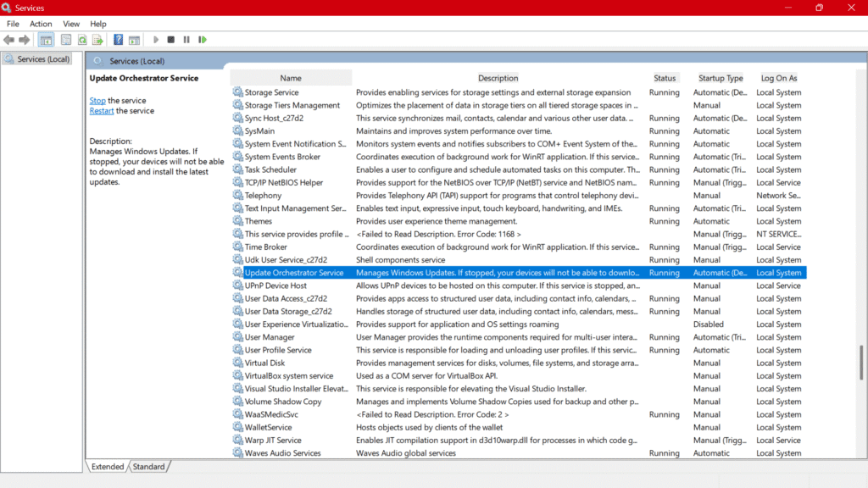Open the Action menu
868x488 pixels.
pyautogui.click(x=41, y=24)
